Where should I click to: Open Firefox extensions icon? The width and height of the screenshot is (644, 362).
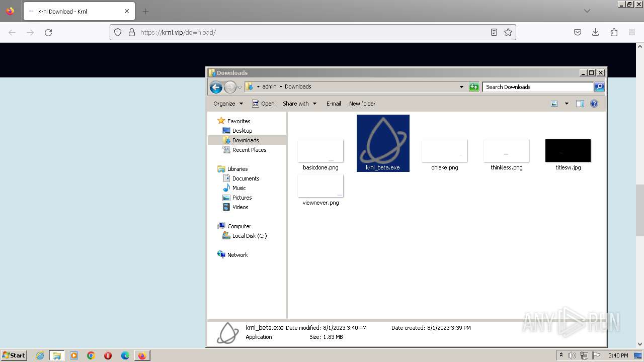pyautogui.click(x=614, y=32)
